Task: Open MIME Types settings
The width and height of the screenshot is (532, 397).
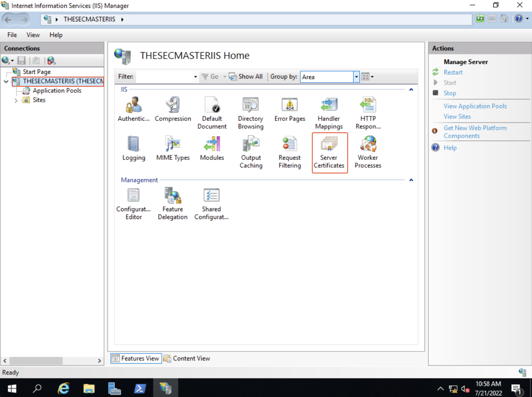Action: 173,148
